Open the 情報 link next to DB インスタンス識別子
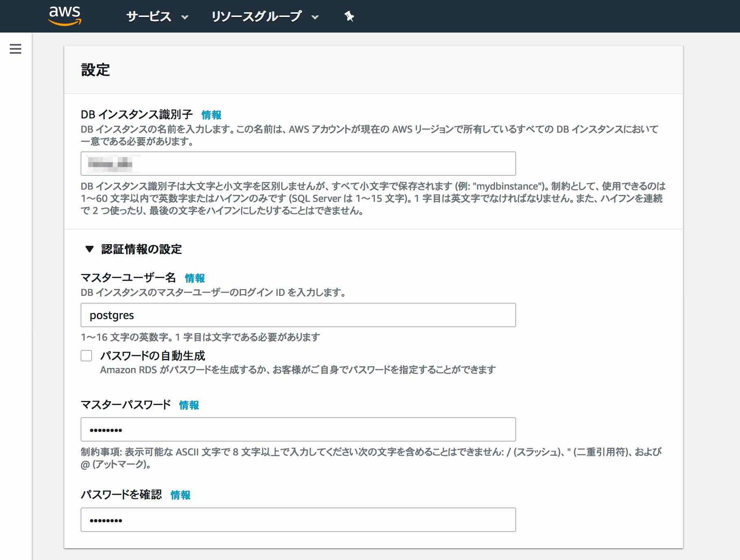Screen dimensions: 740x560 coord(211,115)
